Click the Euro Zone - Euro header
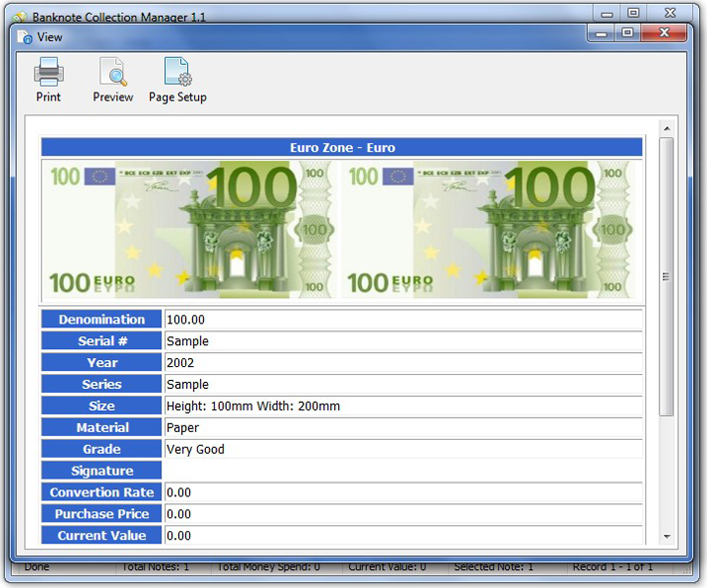Image resolution: width=707 pixels, height=588 pixels. click(x=342, y=147)
